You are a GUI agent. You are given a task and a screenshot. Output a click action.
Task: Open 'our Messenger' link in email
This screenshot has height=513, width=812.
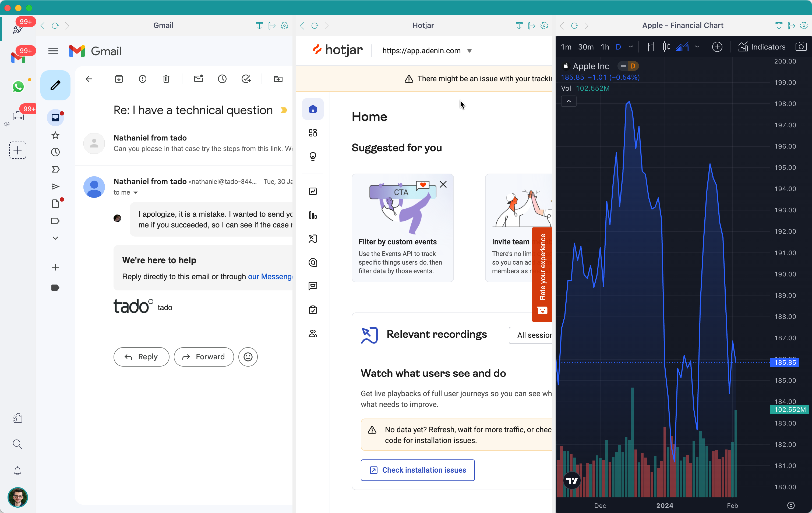tap(270, 277)
